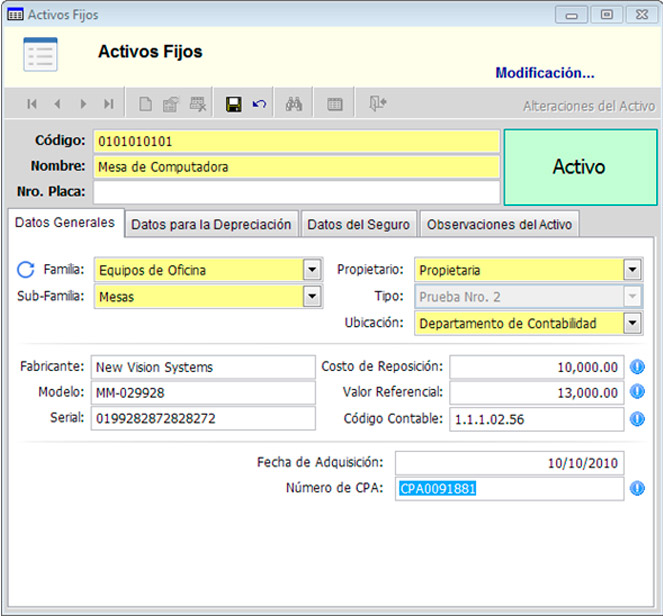Image resolution: width=663 pixels, height=616 pixels.
Task: Open the Datos del Seguro tab
Action: pyautogui.click(x=358, y=224)
